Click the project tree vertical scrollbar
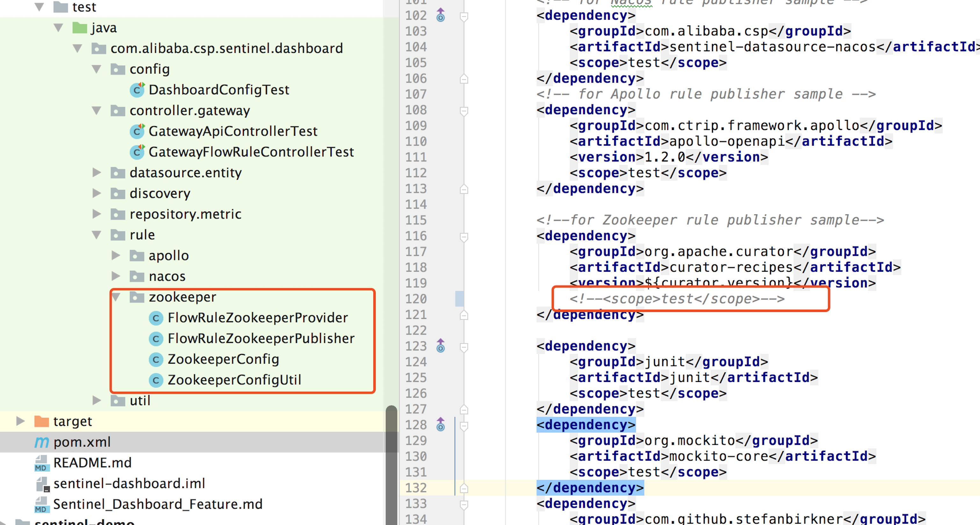 click(391, 465)
